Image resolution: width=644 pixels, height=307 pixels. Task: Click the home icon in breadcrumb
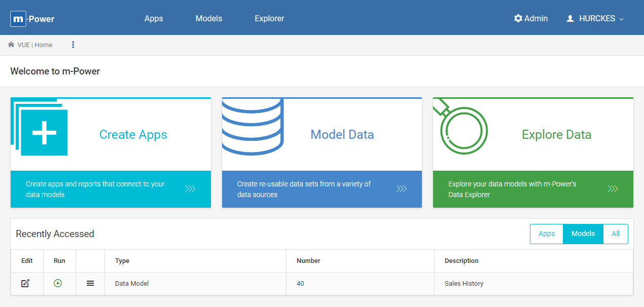coord(11,45)
